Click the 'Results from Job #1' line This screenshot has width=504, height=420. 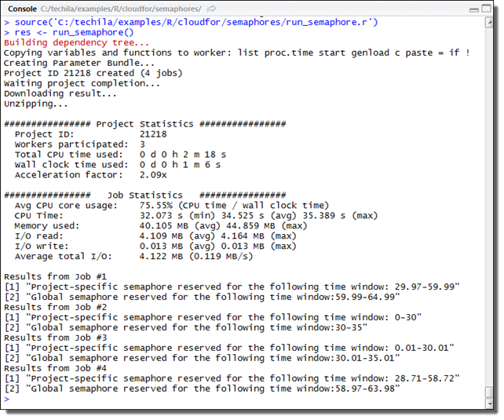[55, 276]
